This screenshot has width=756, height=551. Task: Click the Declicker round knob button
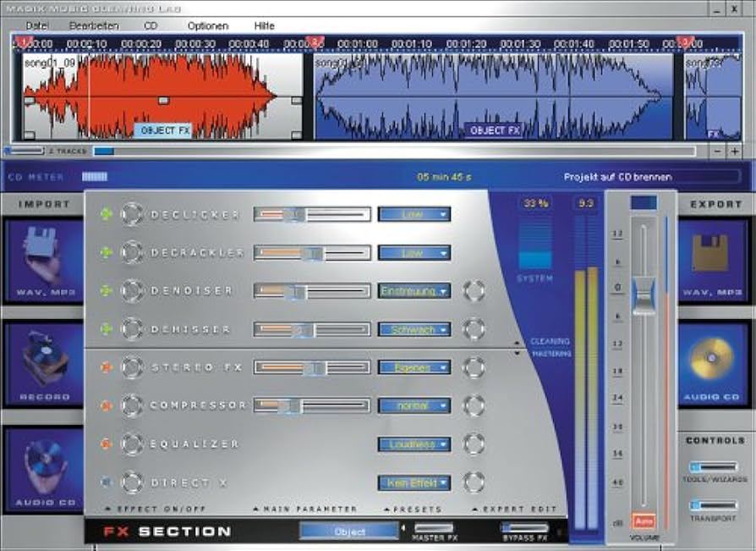(131, 214)
